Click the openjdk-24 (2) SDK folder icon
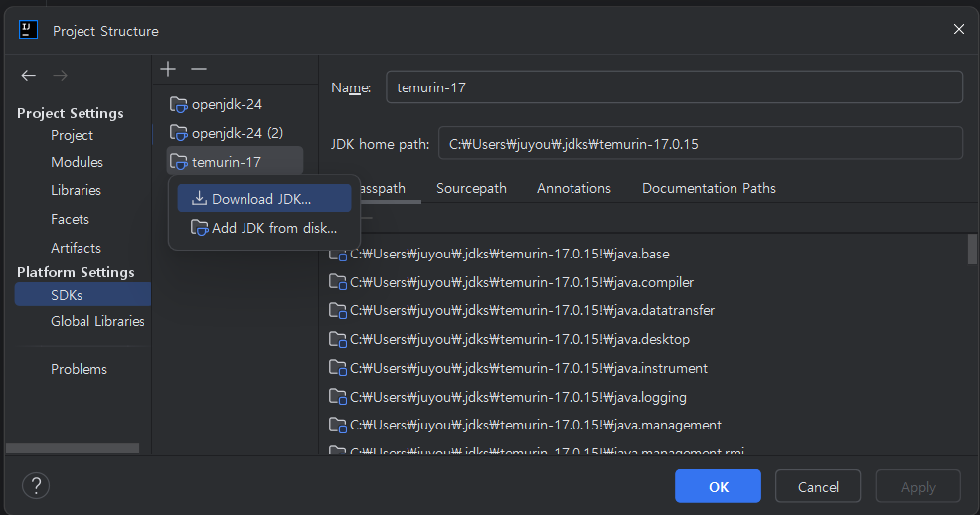The width and height of the screenshot is (980, 515). [x=179, y=134]
